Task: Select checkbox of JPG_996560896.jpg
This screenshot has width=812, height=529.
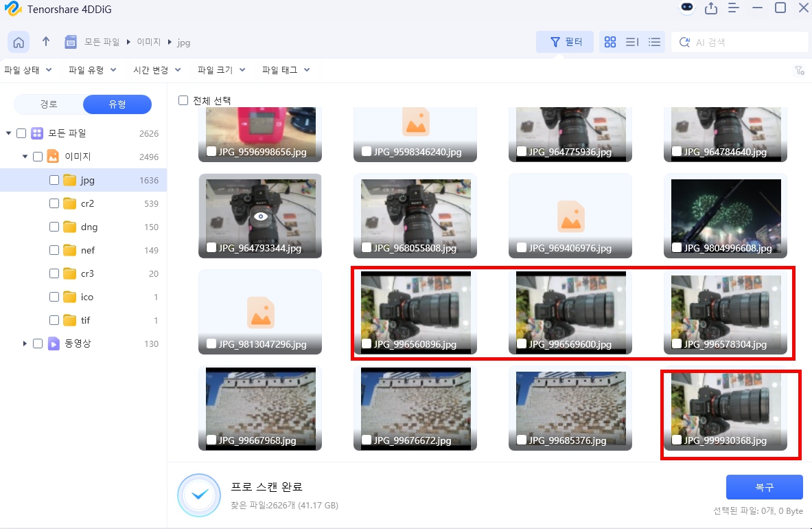Action: click(x=366, y=344)
